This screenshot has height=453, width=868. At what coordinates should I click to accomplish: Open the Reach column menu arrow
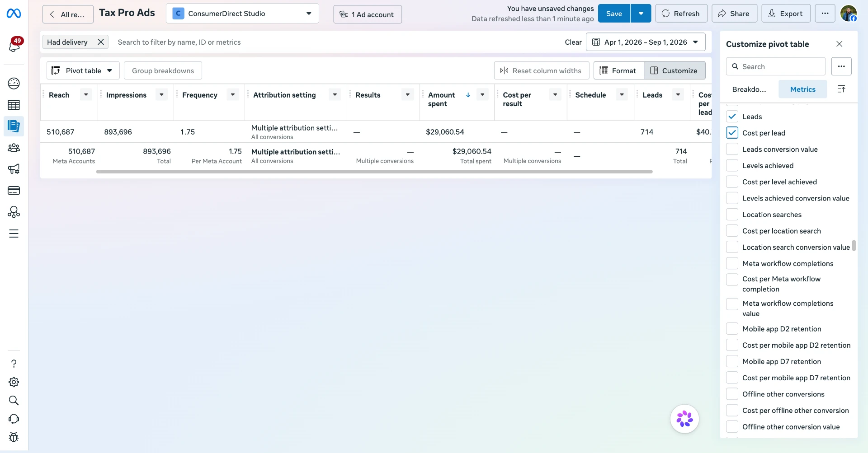86,95
